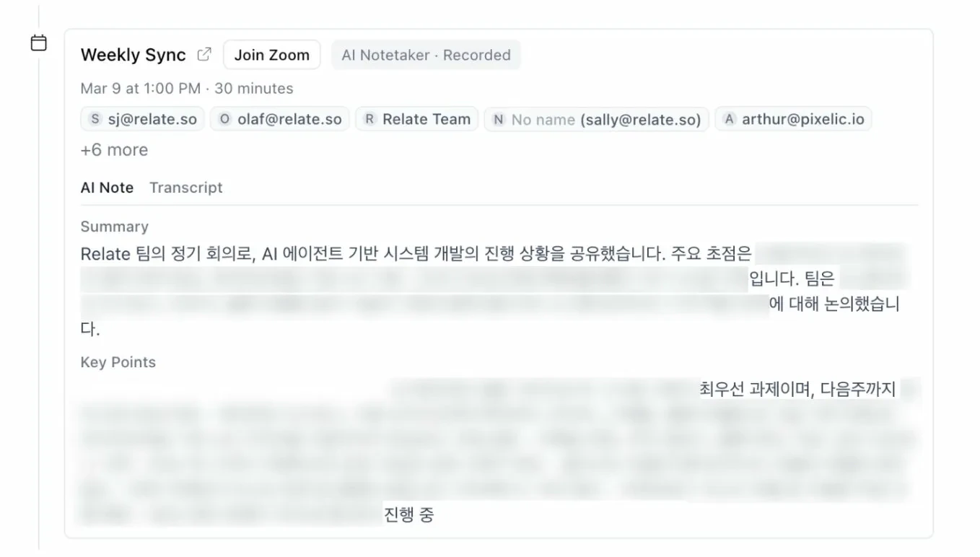Click the A avatar in arthur@pixelic.io chip

729,120
